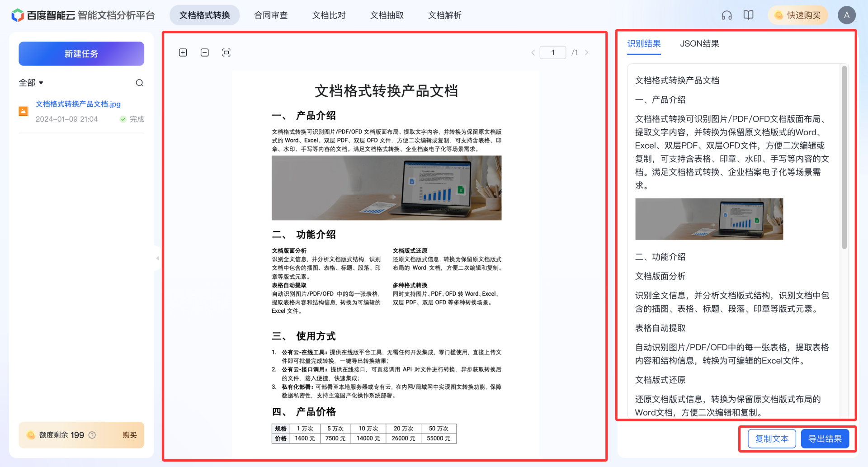Click 文档版式还原 line in results
The width and height of the screenshot is (868, 467).
click(x=660, y=380)
